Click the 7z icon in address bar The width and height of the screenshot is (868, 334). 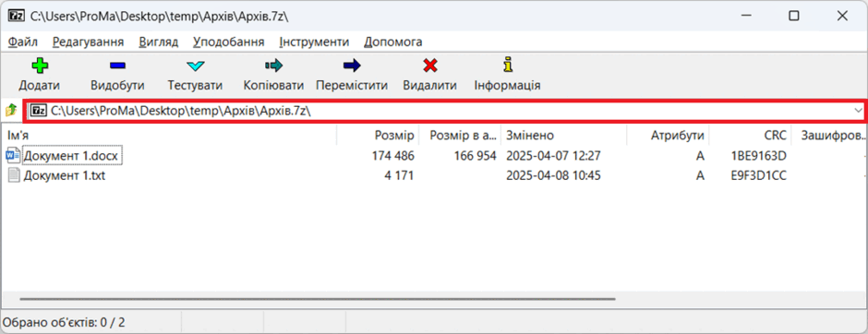[x=39, y=111]
